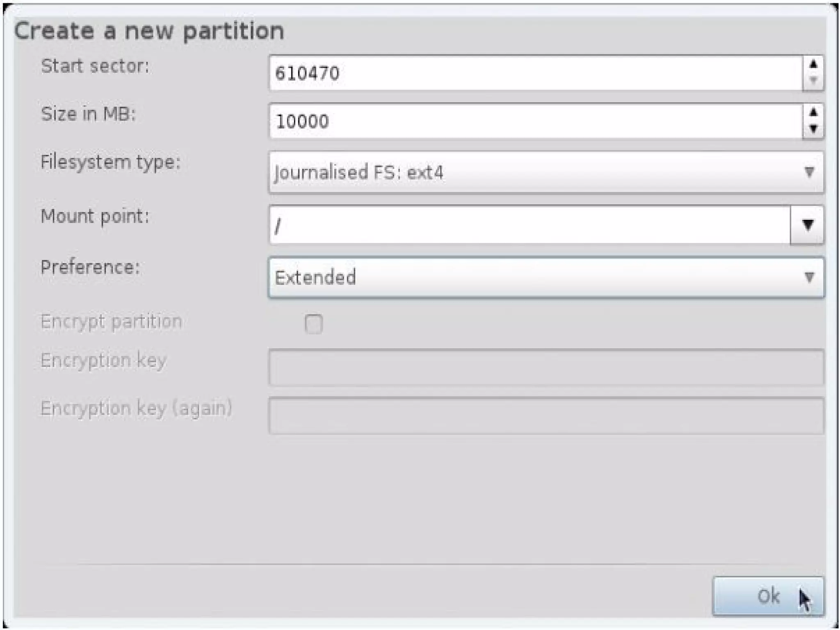Decrement Size in MB using down arrow
Screen dimensions: 840x630
pos(813,129)
